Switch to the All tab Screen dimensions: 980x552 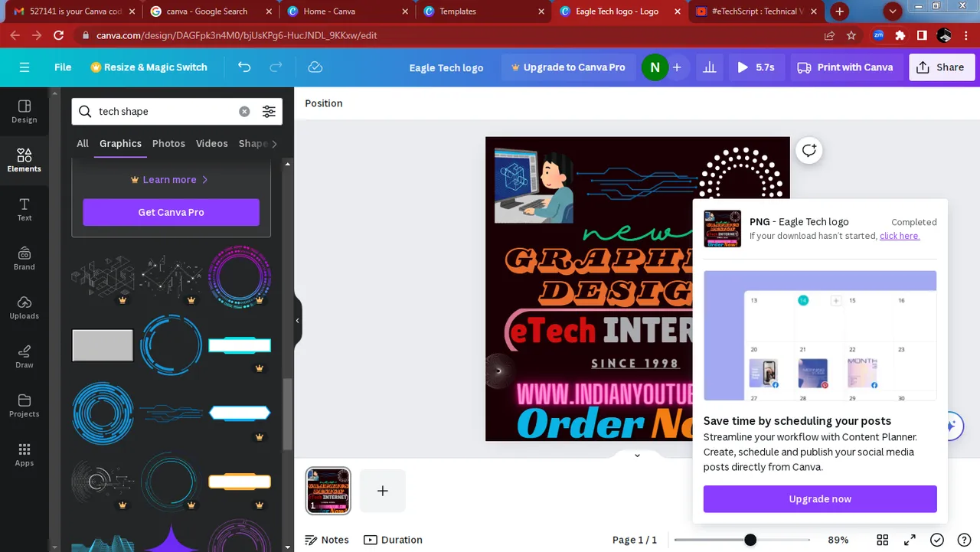coord(83,143)
